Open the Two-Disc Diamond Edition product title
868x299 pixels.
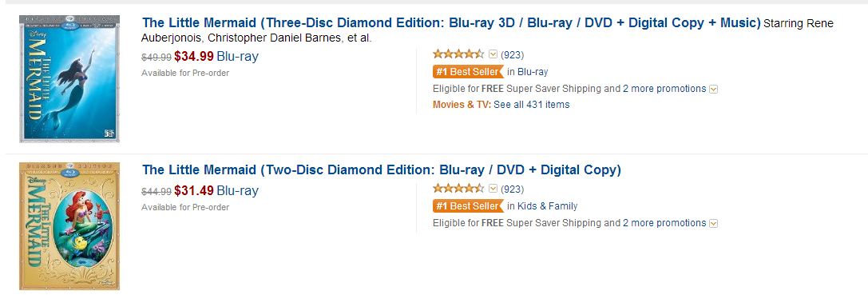(382, 169)
